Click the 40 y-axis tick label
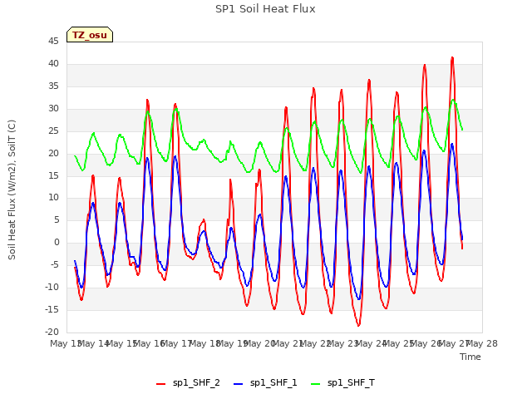 (x=53, y=64)
